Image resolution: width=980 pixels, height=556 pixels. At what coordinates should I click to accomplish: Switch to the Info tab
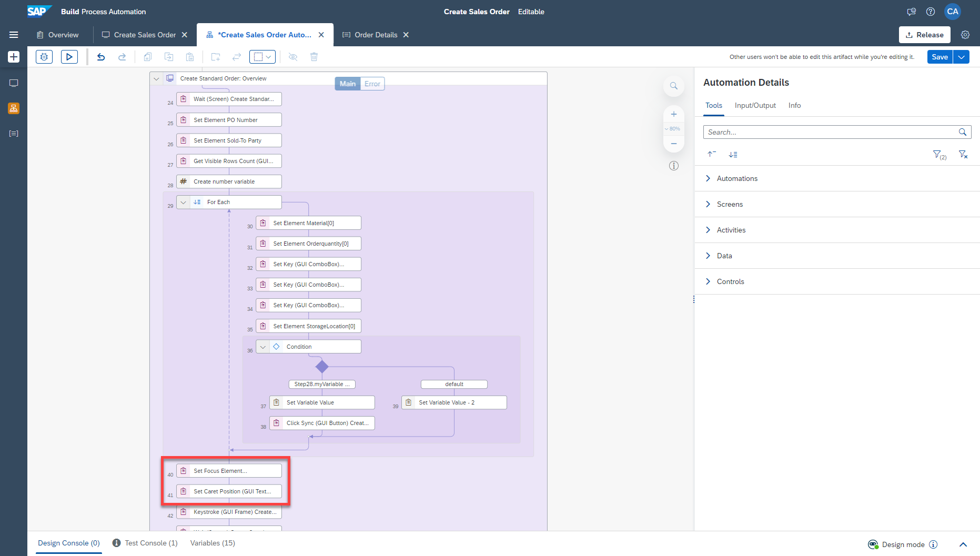(794, 105)
